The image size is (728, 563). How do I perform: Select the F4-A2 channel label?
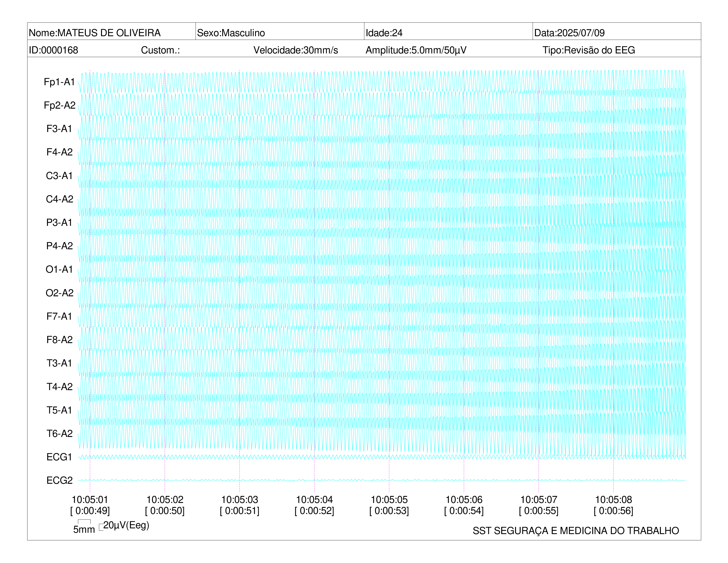click(60, 152)
